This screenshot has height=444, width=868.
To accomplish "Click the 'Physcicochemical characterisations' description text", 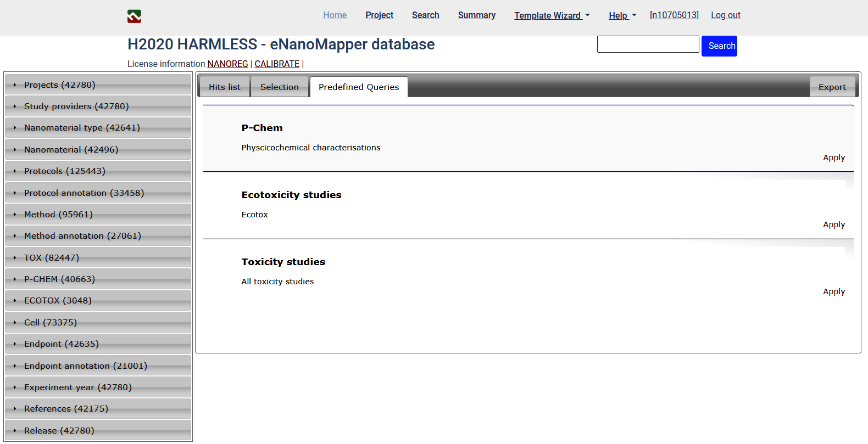I will 311,148.
